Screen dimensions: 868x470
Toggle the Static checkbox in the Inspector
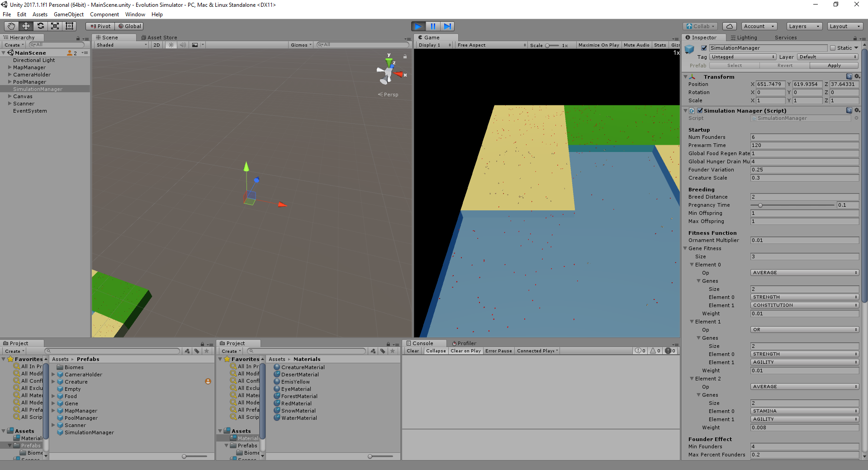(x=833, y=47)
